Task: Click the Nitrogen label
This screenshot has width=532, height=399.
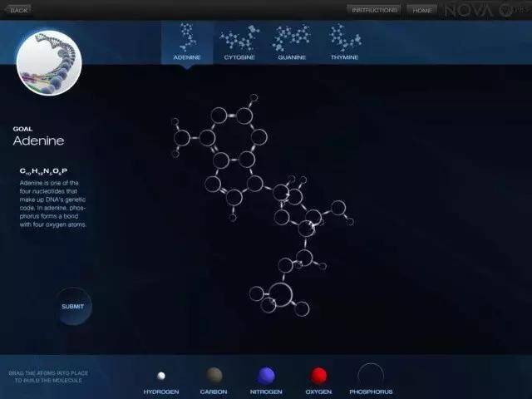Action: pos(266,392)
